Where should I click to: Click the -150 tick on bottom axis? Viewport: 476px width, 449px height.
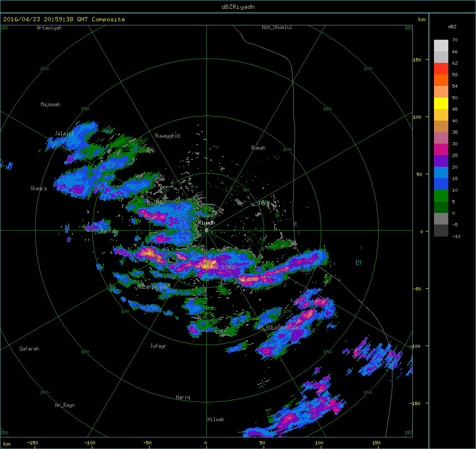click(32, 443)
